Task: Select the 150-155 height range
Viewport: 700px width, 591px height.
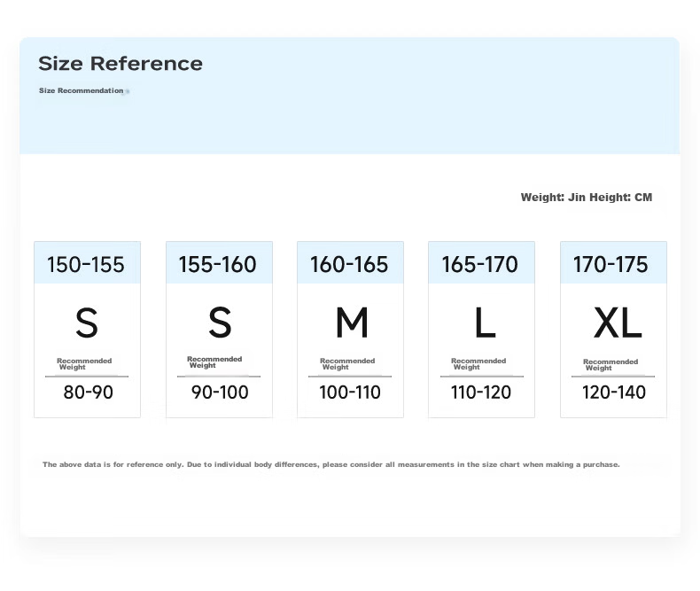Action: coord(86,264)
